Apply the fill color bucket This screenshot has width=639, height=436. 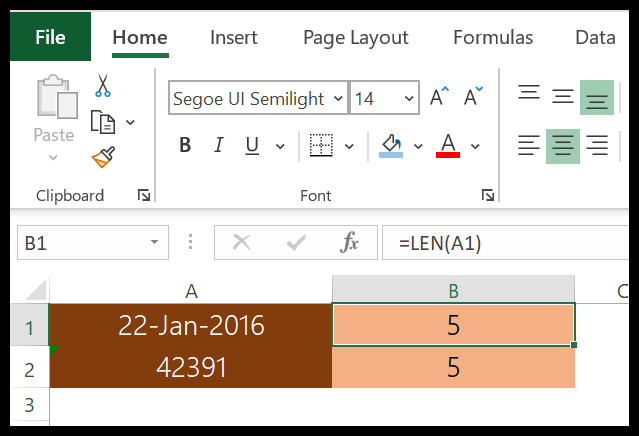point(391,145)
